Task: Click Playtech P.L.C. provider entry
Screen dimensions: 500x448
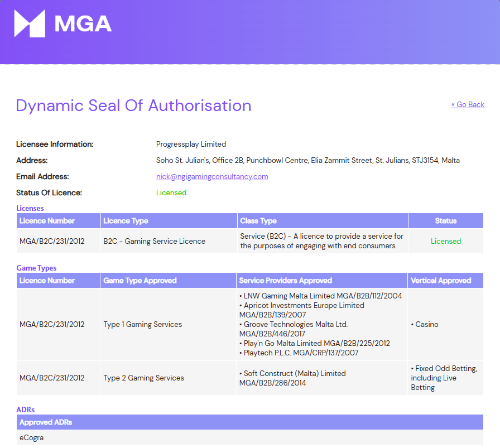Action: 299,353
